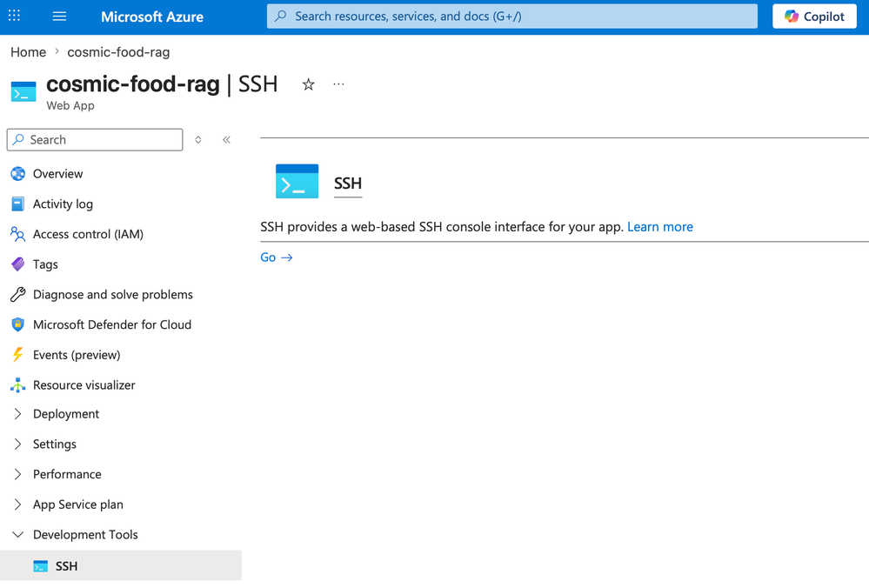The width and height of the screenshot is (869, 588).
Task: Go to the Home breadcrumb
Action: [x=28, y=52]
